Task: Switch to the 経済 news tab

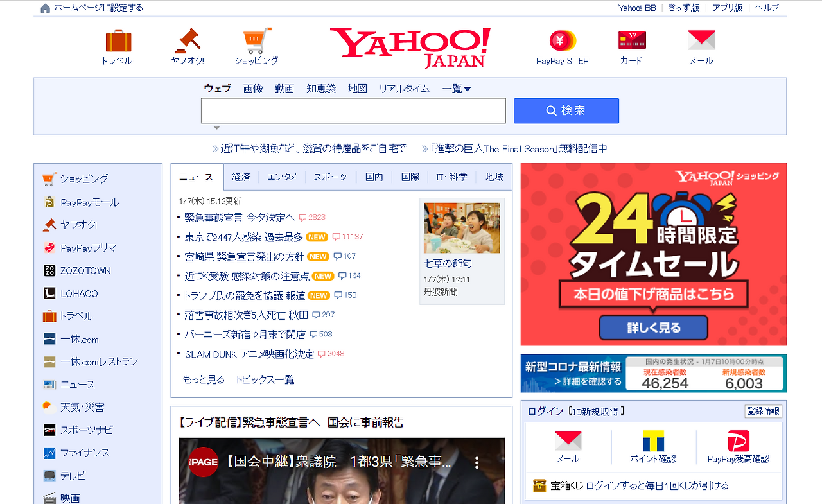Action: [241, 177]
